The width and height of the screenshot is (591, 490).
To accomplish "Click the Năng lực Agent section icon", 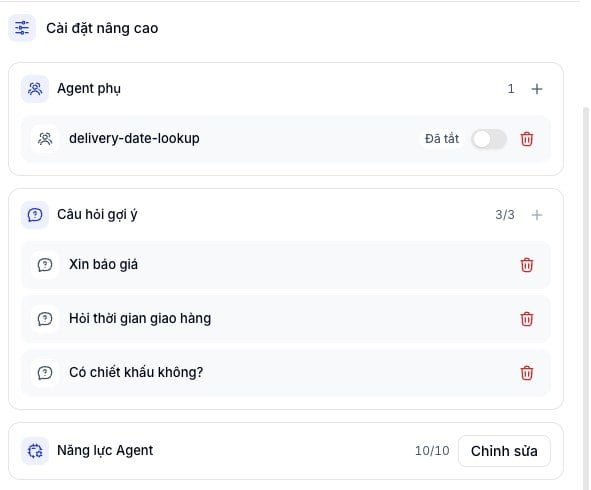I will (35, 451).
